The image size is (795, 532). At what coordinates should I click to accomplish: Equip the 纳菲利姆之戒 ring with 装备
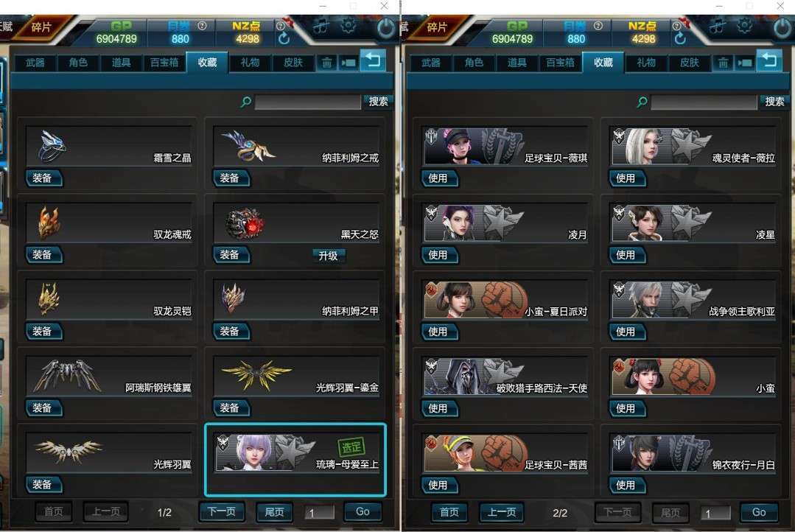(x=231, y=178)
